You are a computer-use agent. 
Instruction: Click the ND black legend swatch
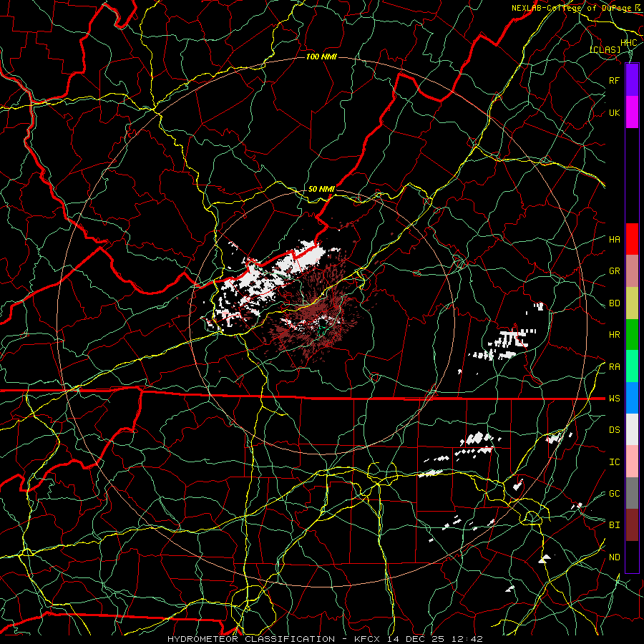(632, 557)
